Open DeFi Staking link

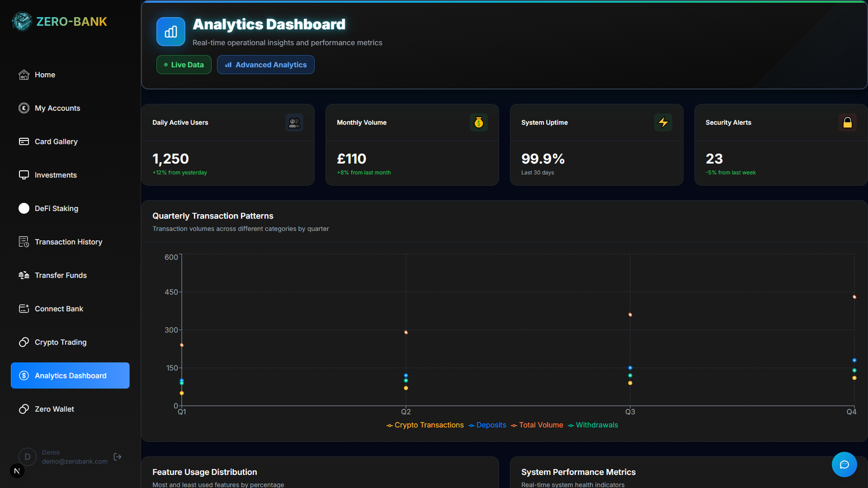click(x=70, y=208)
